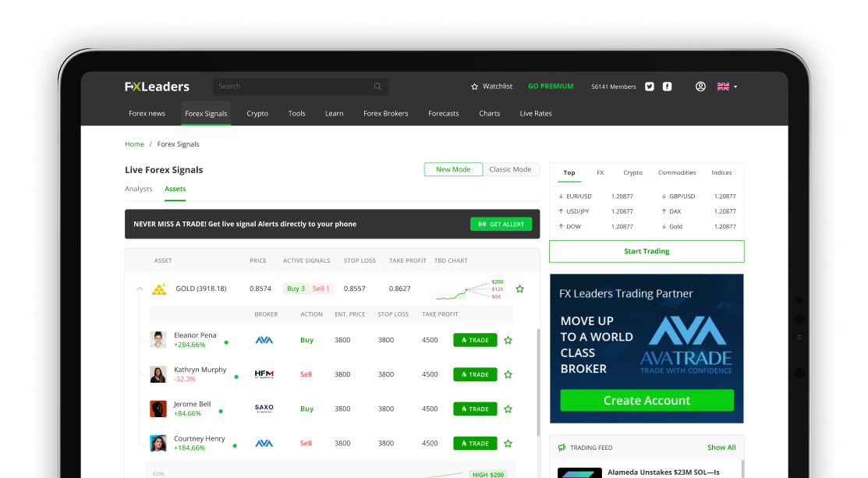Favorite Jerome Bell's signal star

pyautogui.click(x=508, y=409)
